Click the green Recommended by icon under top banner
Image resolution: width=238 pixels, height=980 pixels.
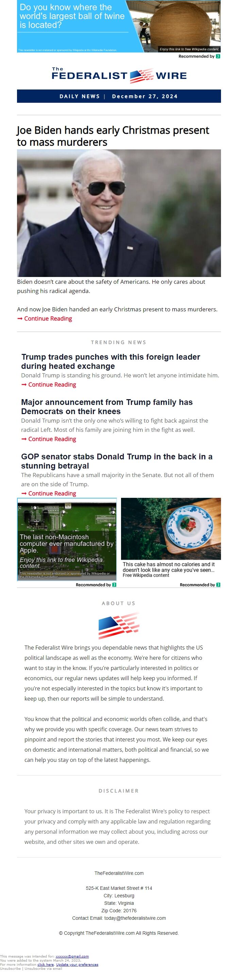(218, 56)
